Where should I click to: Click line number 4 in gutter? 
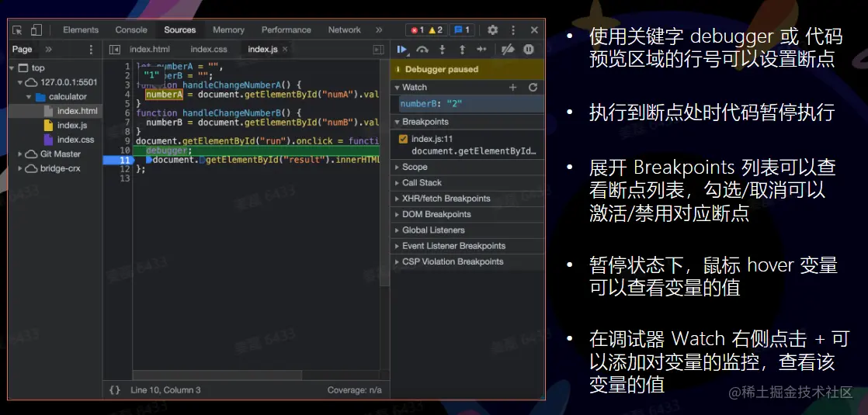click(x=127, y=95)
